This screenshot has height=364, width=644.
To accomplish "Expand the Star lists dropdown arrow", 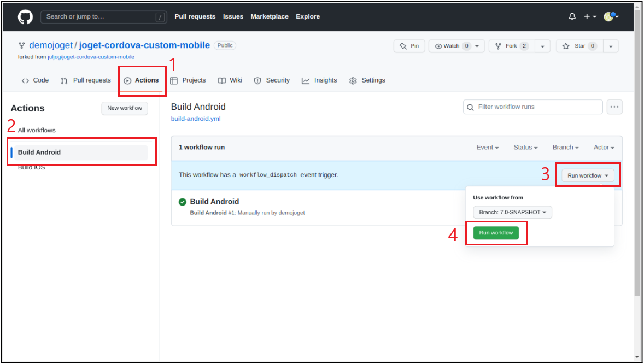I will 611,46.
